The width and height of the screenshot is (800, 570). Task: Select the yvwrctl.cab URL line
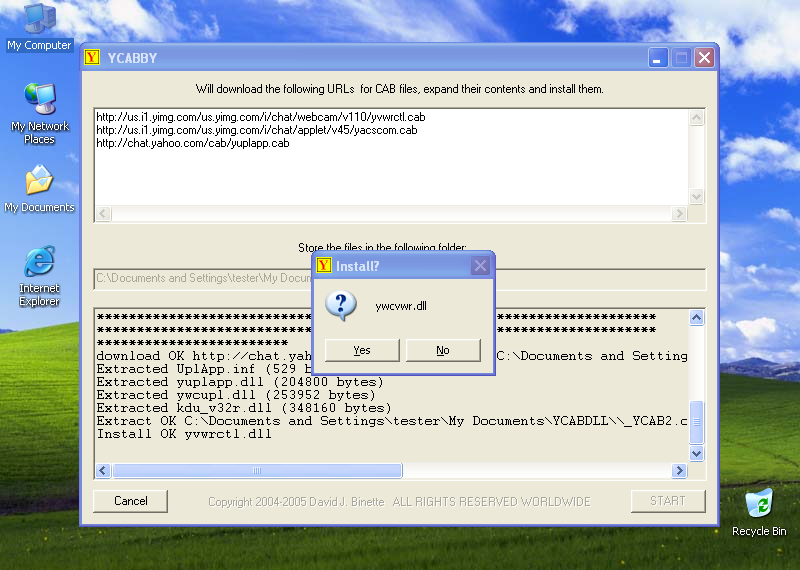[x=261, y=117]
